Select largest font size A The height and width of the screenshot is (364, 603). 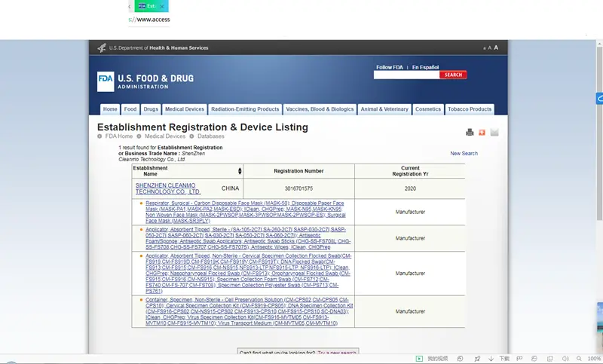pyautogui.click(x=496, y=47)
